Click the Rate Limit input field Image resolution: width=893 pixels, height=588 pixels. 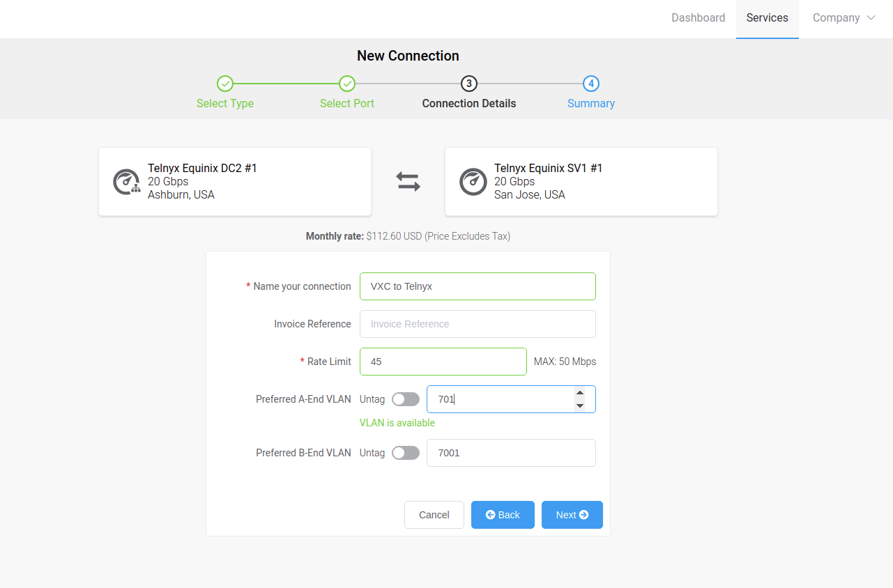[443, 362]
